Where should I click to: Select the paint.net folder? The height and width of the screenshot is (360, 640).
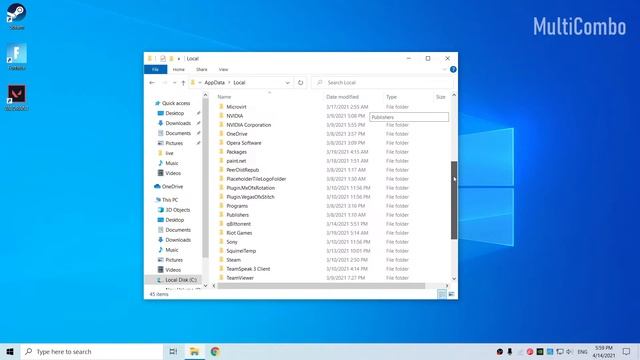tap(236, 161)
